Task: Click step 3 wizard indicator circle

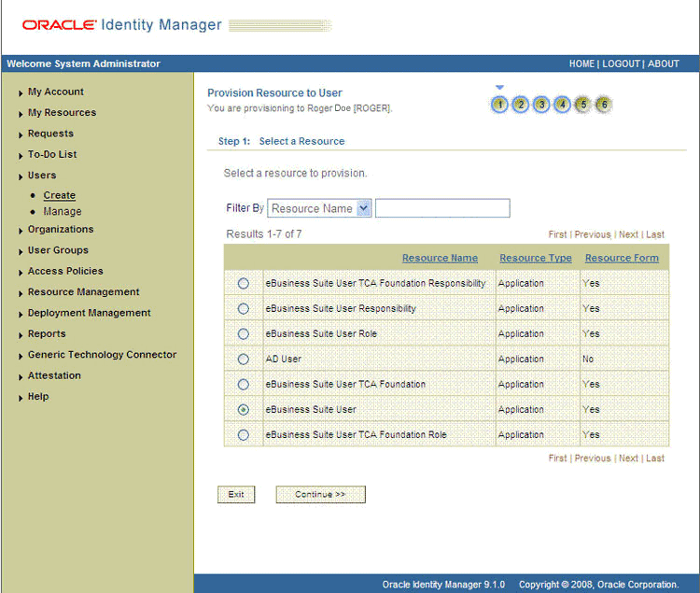Action: click(541, 105)
